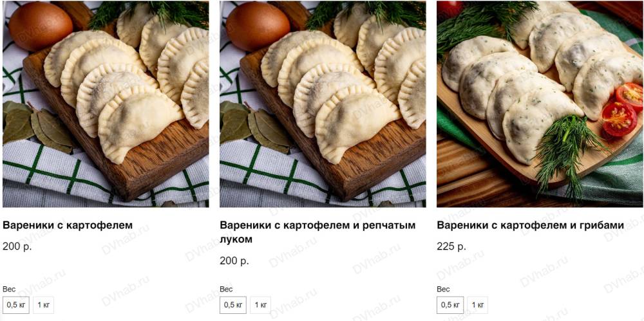Click the 200 р. price under репчатым луком item
This screenshot has height=321, width=644.
coord(234,261)
